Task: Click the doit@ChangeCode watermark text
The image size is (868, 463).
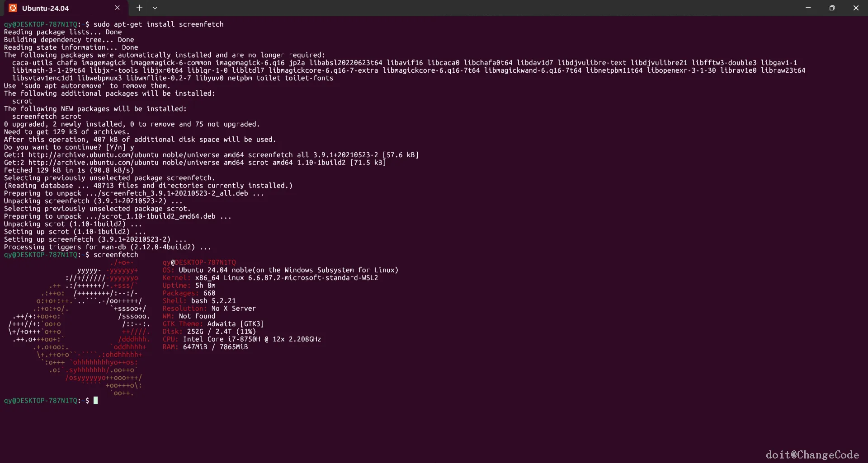Action: point(812,454)
